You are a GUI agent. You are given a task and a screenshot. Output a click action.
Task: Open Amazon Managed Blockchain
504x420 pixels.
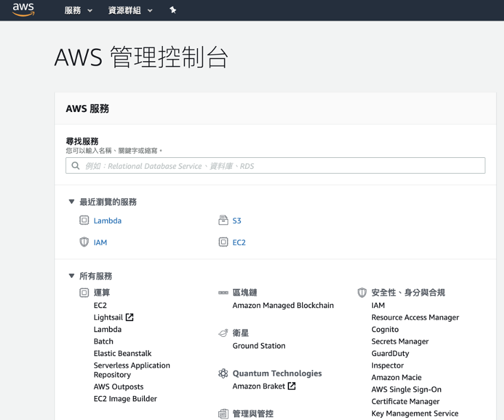click(283, 305)
